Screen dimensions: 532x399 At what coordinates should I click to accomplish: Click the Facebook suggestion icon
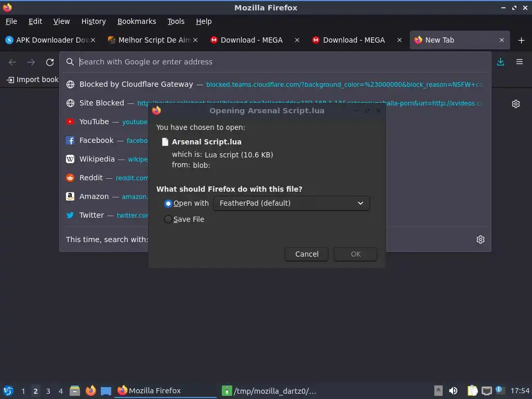point(70,140)
